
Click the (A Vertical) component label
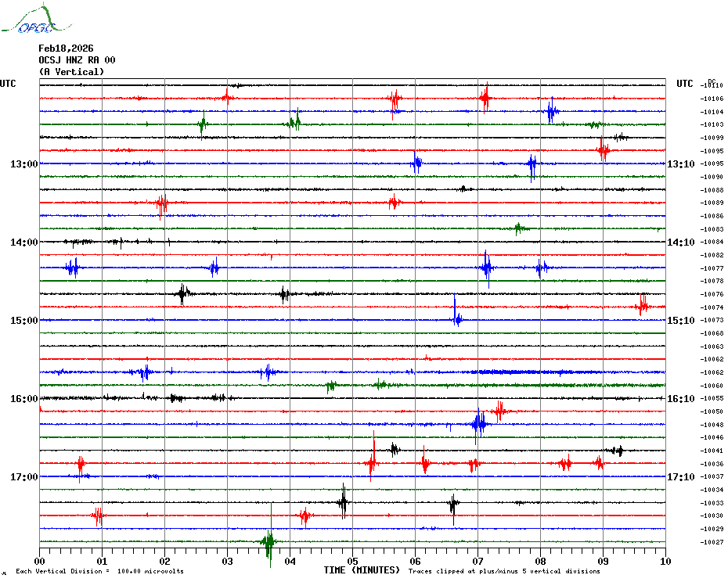71,72
